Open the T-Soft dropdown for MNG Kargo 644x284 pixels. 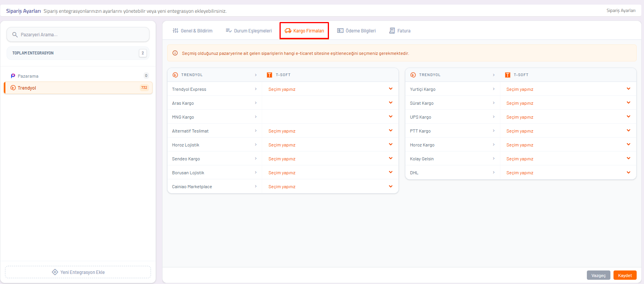[x=330, y=117]
